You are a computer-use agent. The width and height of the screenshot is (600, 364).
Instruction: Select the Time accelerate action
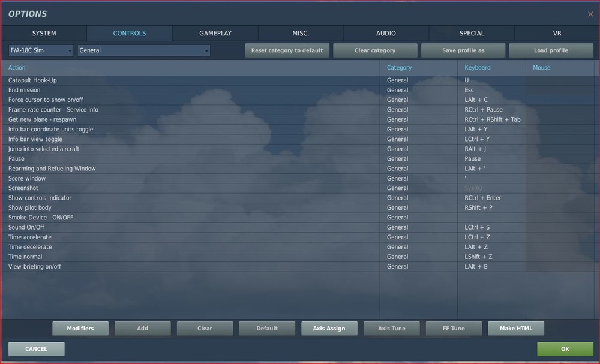(x=190, y=237)
